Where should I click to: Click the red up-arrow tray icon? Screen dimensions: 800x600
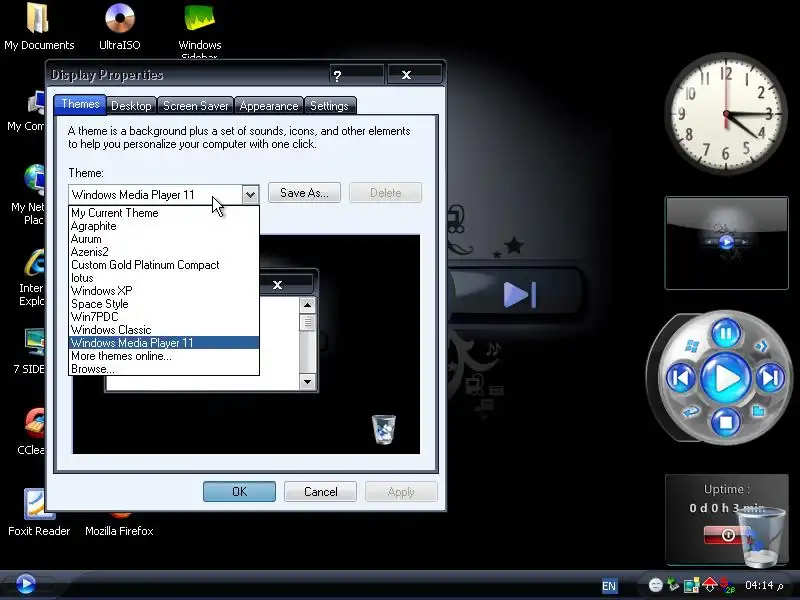click(x=709, y=584)
